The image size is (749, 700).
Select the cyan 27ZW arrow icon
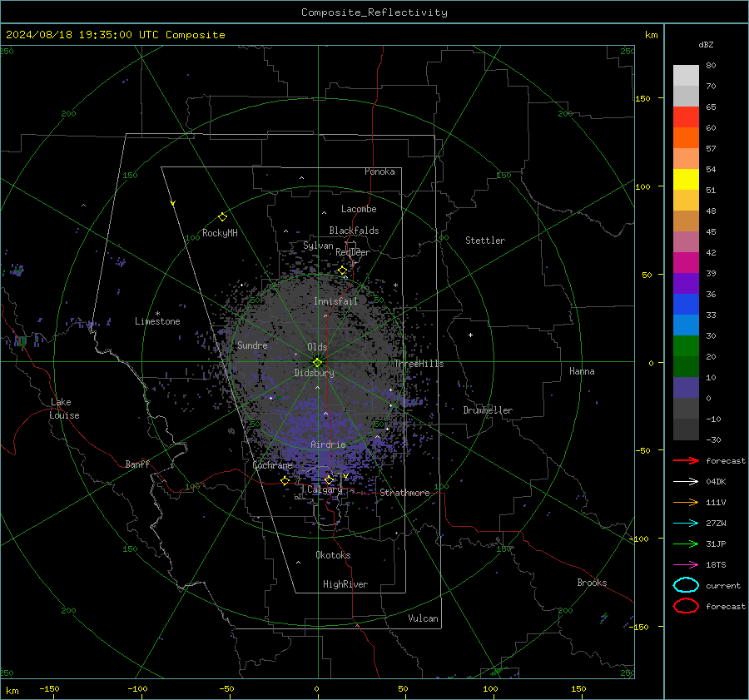pos(686,524)
